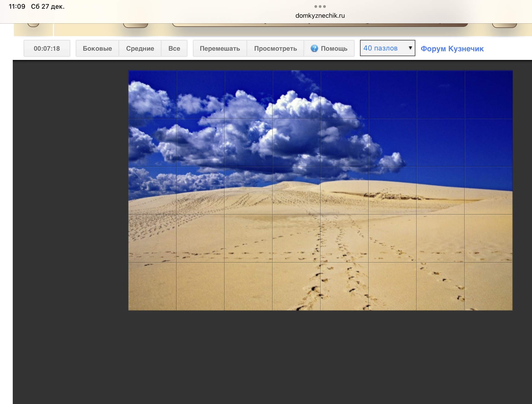This screenshot has width=532, height=404.
Task: Preview the picture via Просмотреть
Action: pyautogui.click(x=275, y=49)
